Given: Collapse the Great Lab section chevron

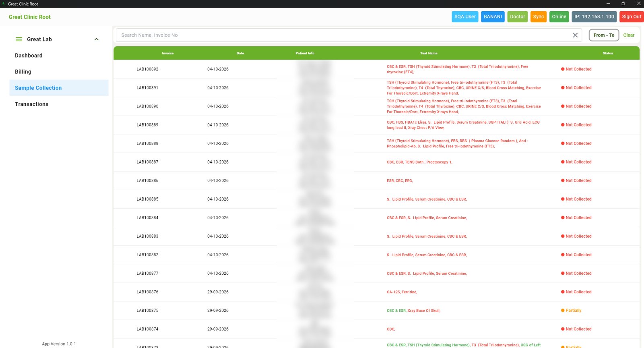Looking at the screenshot, I should [97, 39].
